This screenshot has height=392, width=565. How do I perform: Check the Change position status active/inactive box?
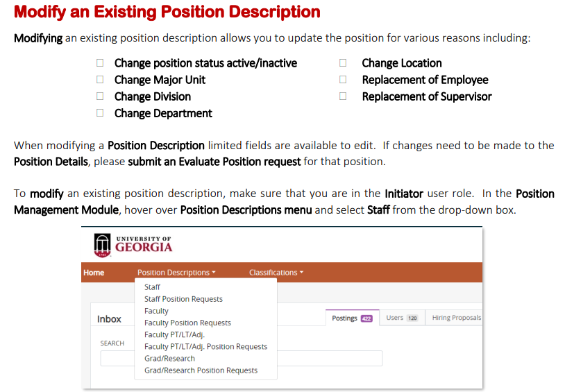101,63
